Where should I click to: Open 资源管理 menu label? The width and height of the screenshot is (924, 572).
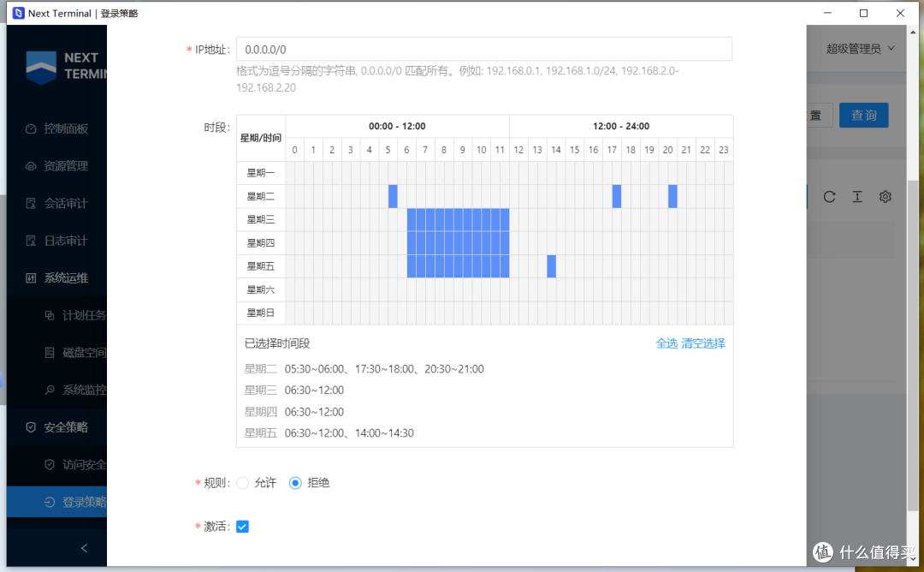66,166
